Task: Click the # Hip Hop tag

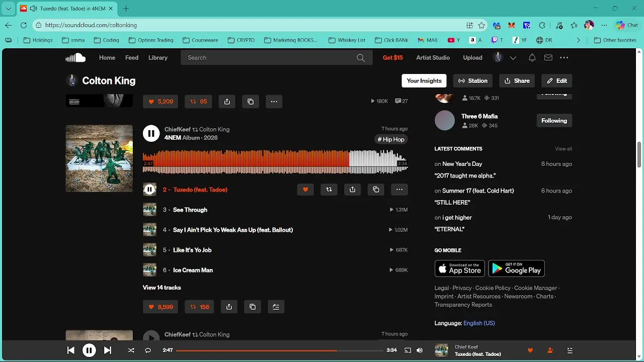Action: 391,139
